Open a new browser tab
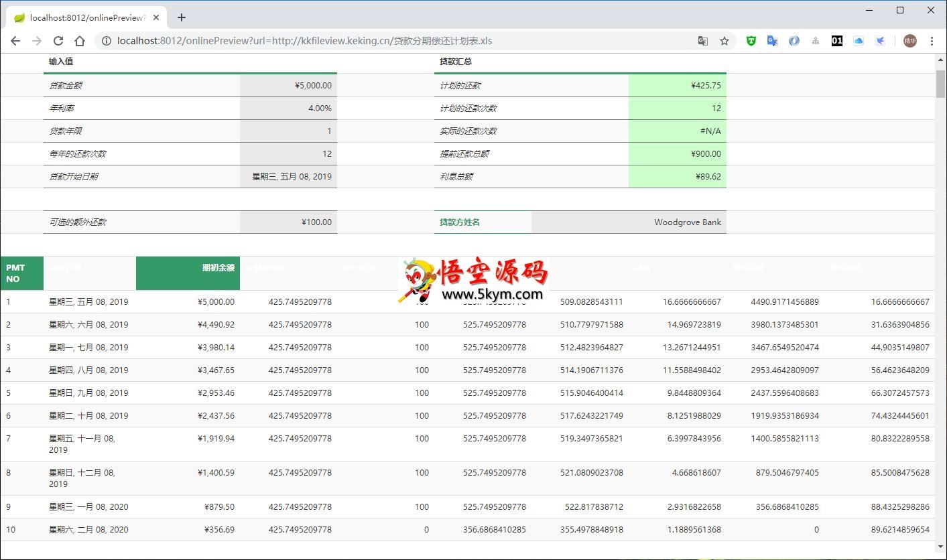Viewport: 947px width, 560px height. tap(181, 17)
